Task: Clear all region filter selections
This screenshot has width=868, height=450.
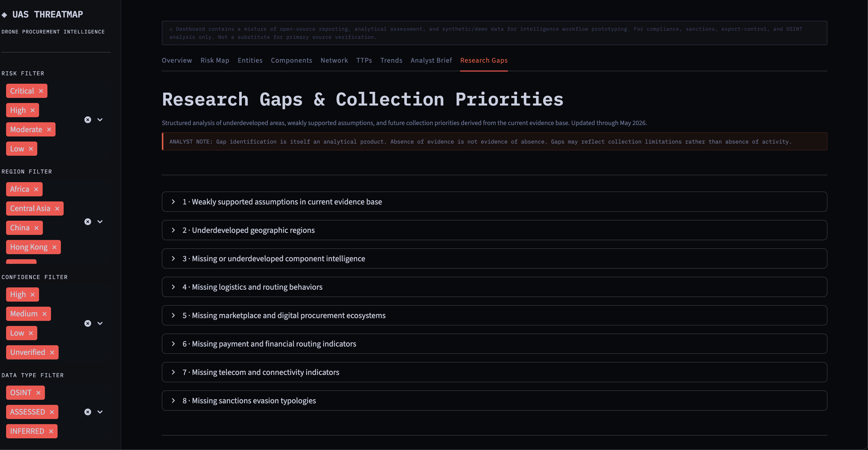Action: (x=88, y=221)
